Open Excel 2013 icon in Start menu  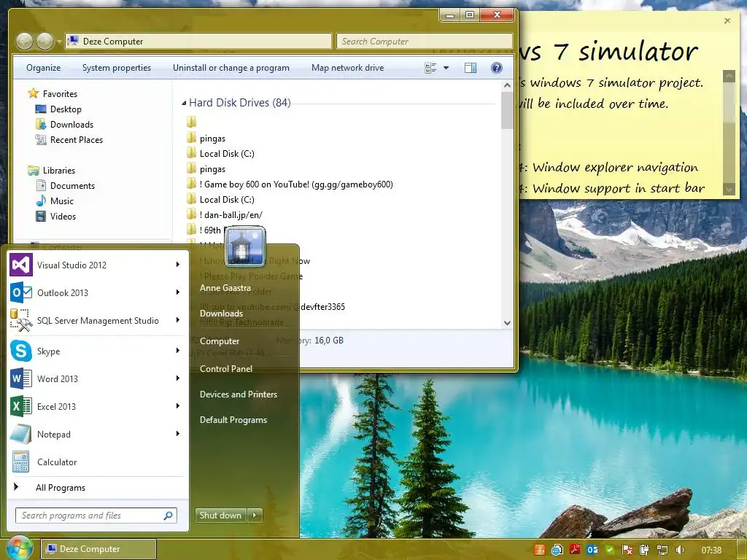21,406
